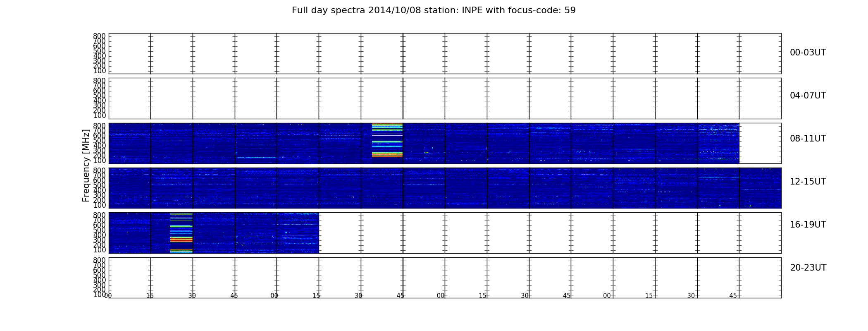Select the "12-15UT" row label
The image size is (868, 331).
pyautogui.click(x=808, y=182)
